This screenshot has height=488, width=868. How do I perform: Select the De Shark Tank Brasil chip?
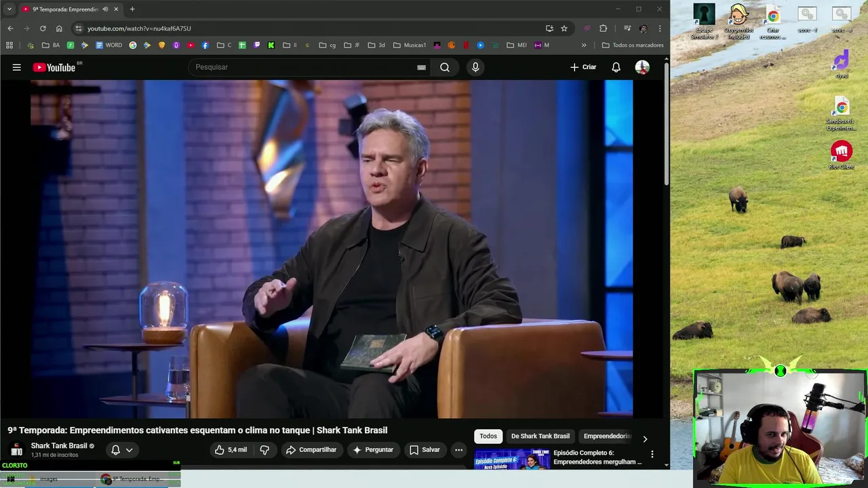click(x=540, y=436)
